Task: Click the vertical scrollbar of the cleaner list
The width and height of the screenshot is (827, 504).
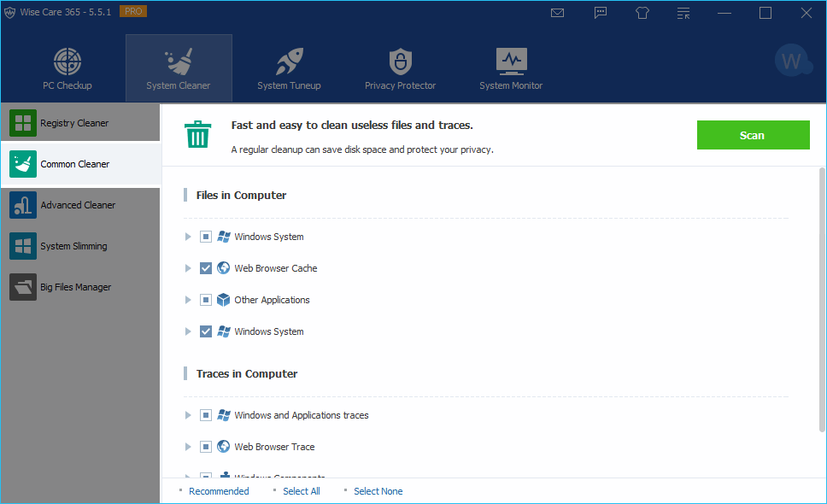Action: click(x=822, y=300)
